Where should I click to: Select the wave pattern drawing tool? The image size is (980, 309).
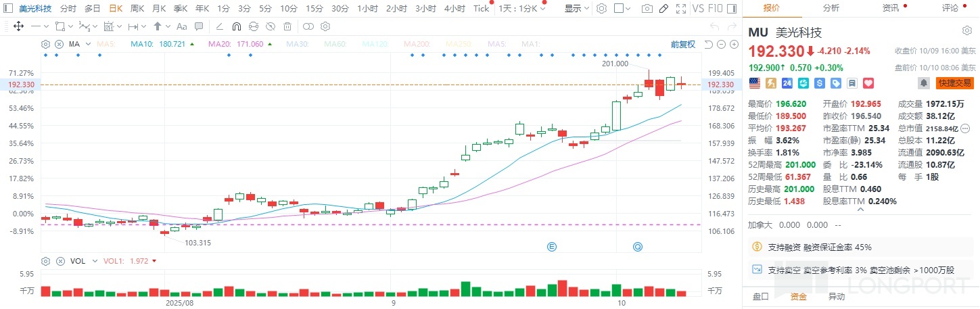[84, 26]
